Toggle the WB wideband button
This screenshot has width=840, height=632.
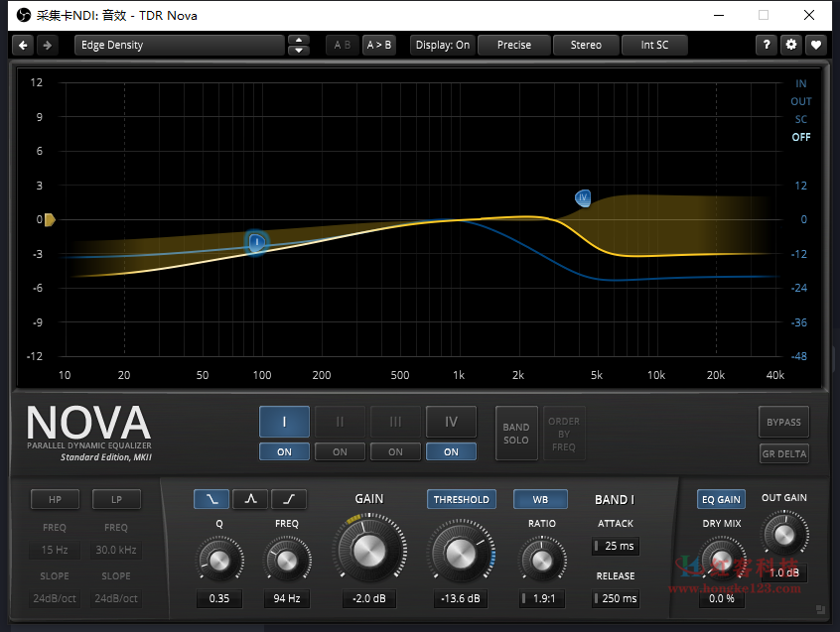tap(540, 499)
